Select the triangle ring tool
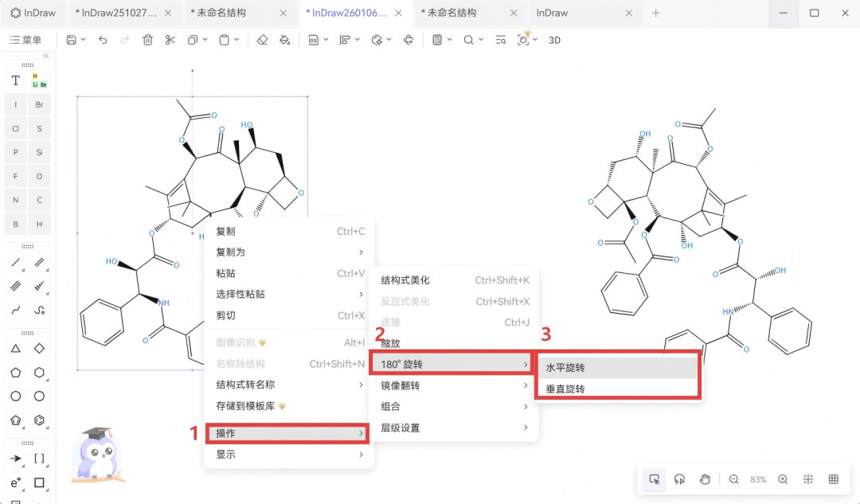 click(15, 348)
